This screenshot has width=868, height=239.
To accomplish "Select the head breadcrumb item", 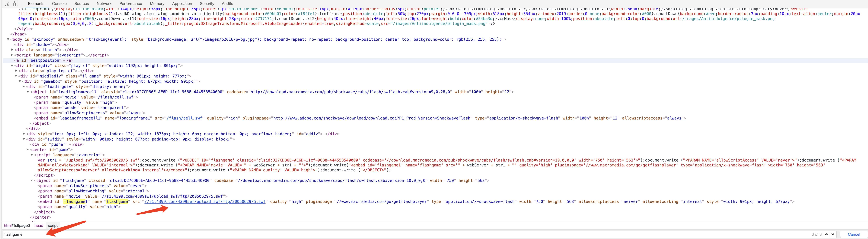I will click(x=39, y=226).
